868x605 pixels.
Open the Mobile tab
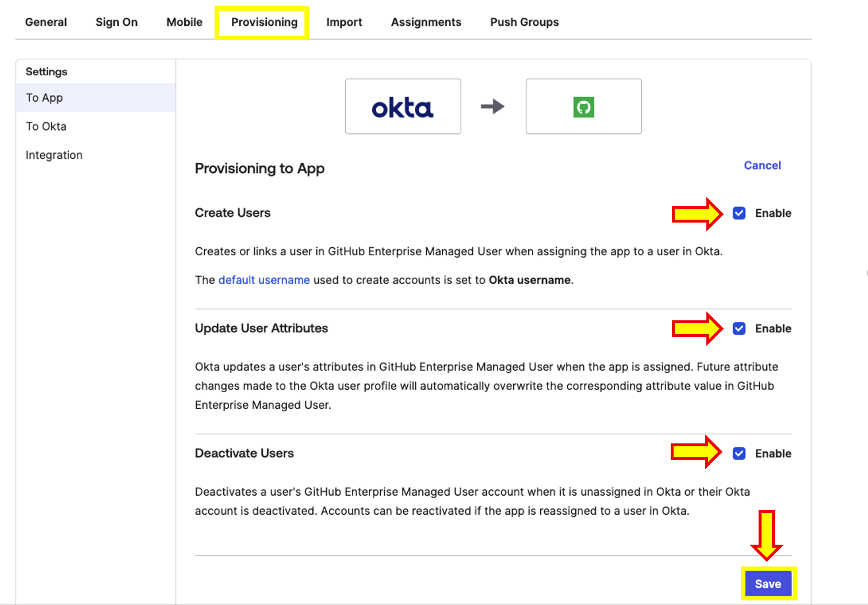tap(185, 22)
